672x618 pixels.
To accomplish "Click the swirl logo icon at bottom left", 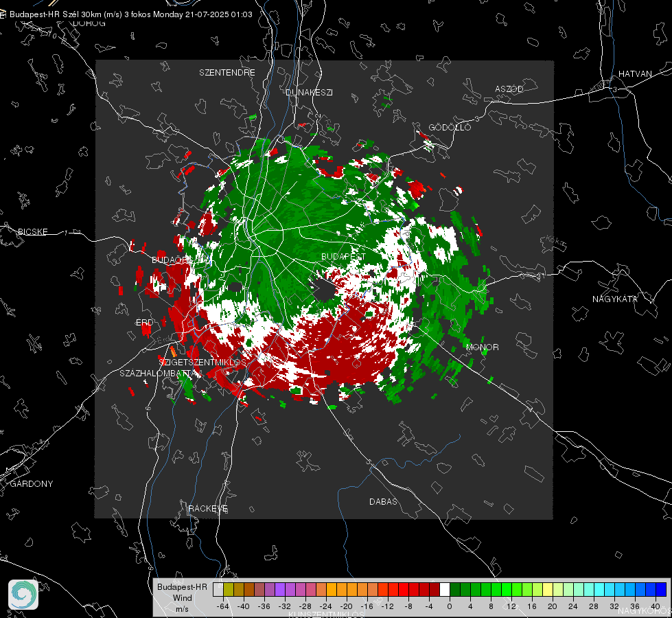I will [x=23, y=595].
